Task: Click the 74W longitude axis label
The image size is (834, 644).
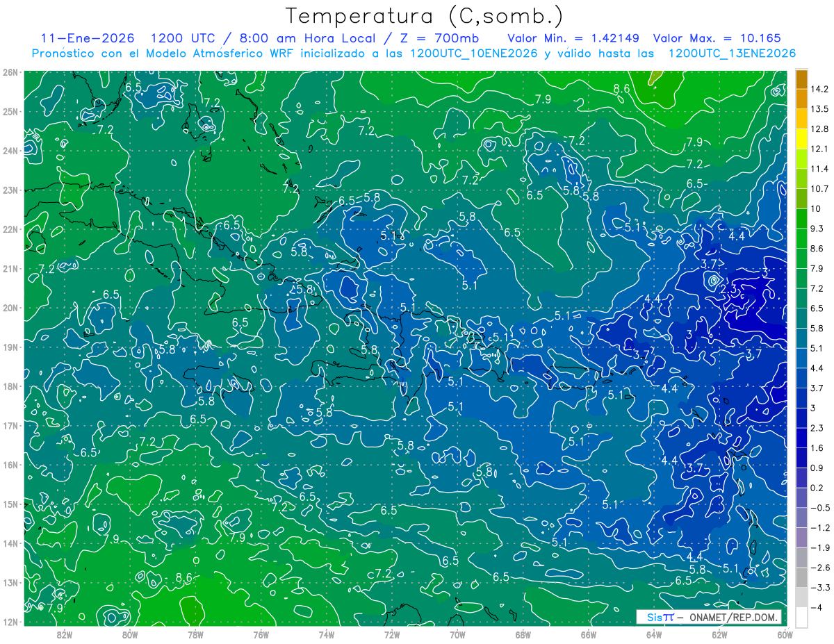Action: (326, 634)
